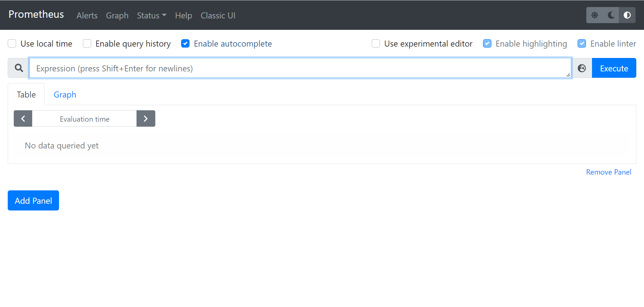The width and height of the screenshot is (644, 307).
Task: Click 'No data queried yet' text
Action: pos(62,145)
